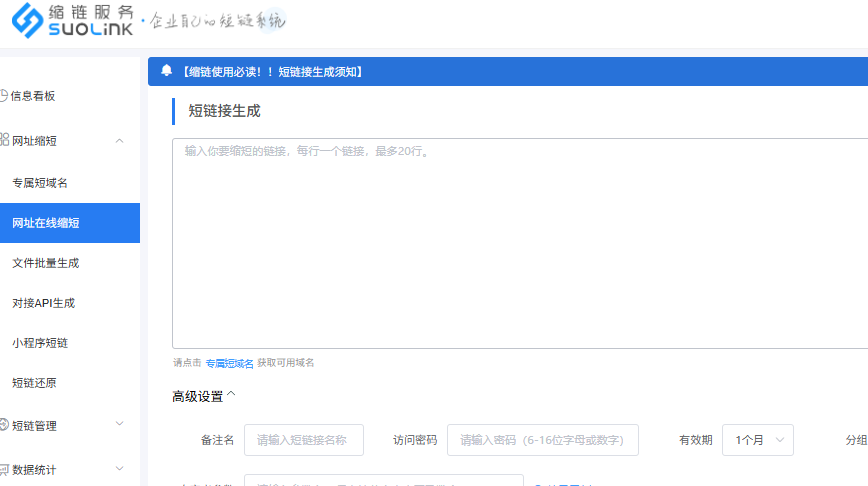Viewport: 868px width, 486px height.
Task: Click the 短链接生成须知 notice banner
Action: [x=271, y=72]
